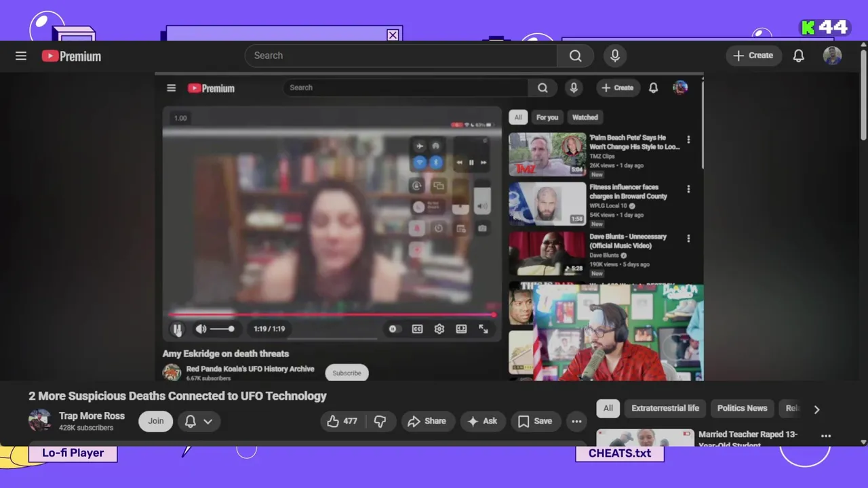Start voice search with outer microphone icon
The image size is (868, 488).
point(615,56)
